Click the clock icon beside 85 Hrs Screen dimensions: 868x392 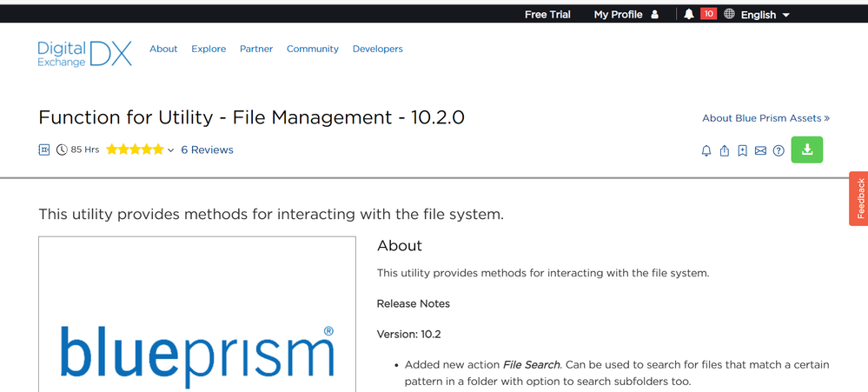(62, 149)
